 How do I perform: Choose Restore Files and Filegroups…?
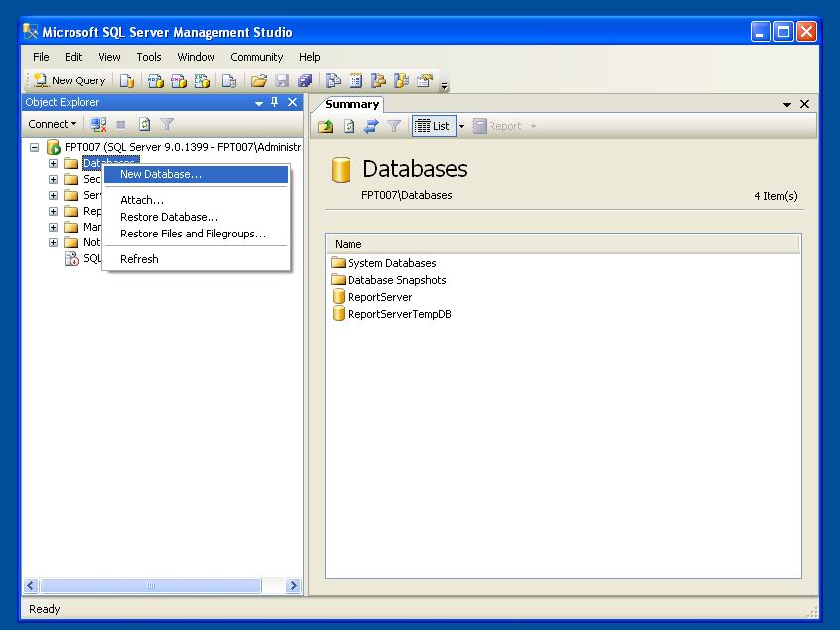(x=196, y=234)
